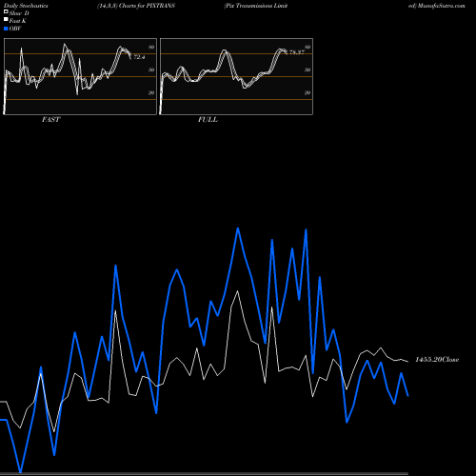Click the Fast K legend swatch
Image resolution: width=476 pixels, height=476 pixels.
(x=6, y=20)
